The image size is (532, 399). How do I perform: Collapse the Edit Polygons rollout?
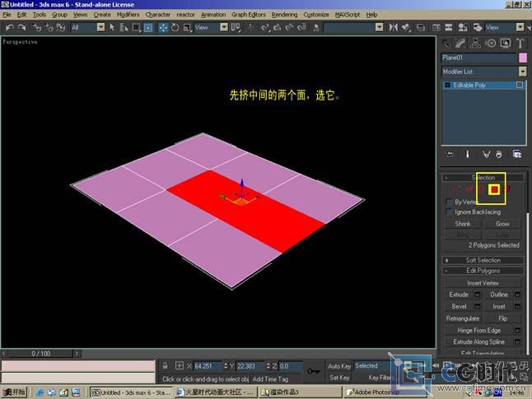pyautogui.click(x=483, y=271)
